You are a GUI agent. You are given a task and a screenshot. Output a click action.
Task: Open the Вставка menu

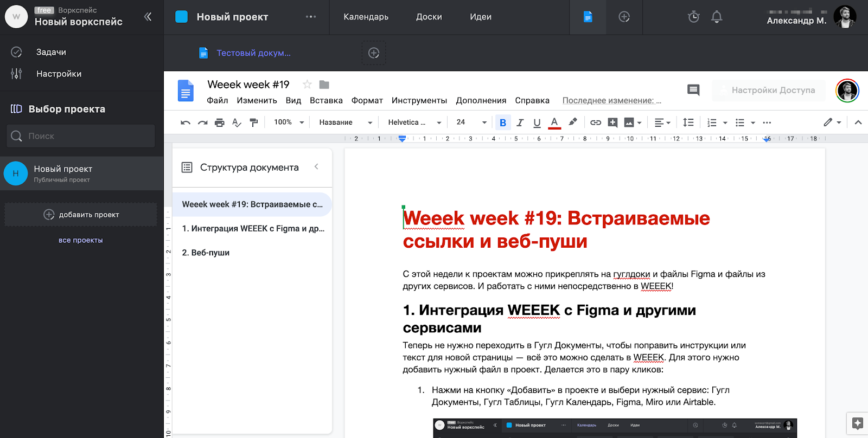click(326, 100)
